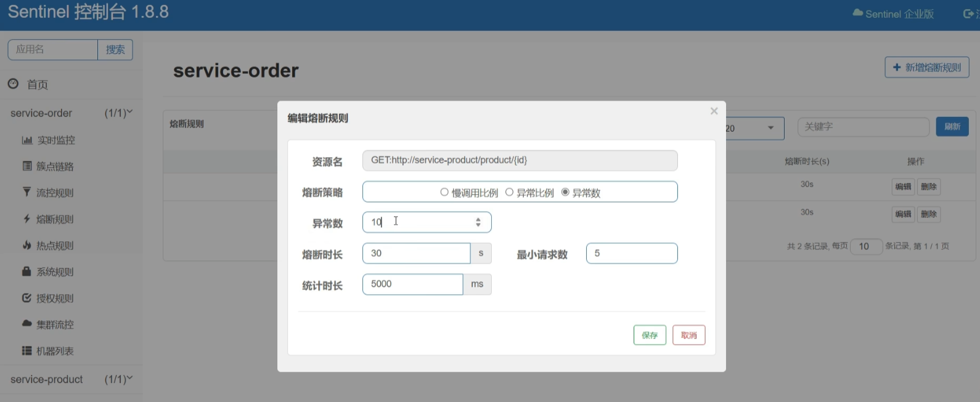Screen dimensions: 980x402
Task: Click the logout icon in the top bar
Action: (x=969, y=14)
